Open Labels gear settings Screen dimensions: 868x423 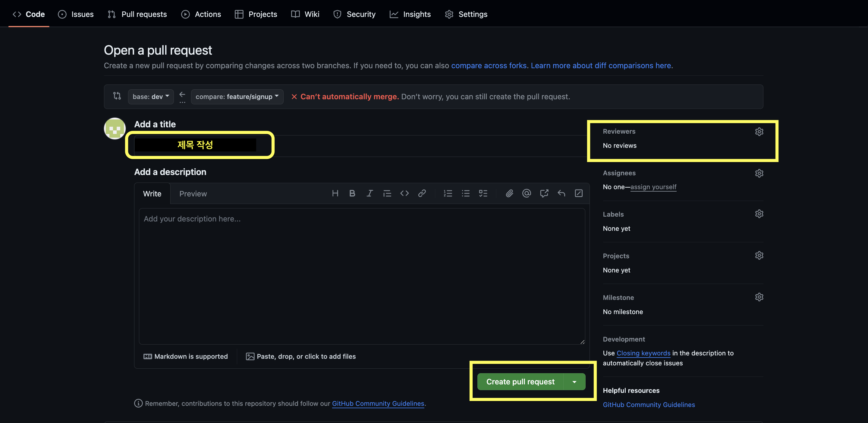tap(759, 214)
